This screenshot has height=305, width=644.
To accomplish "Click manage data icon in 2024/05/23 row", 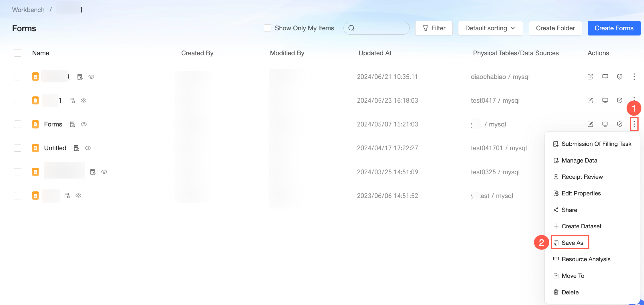I will click(72, 100).
